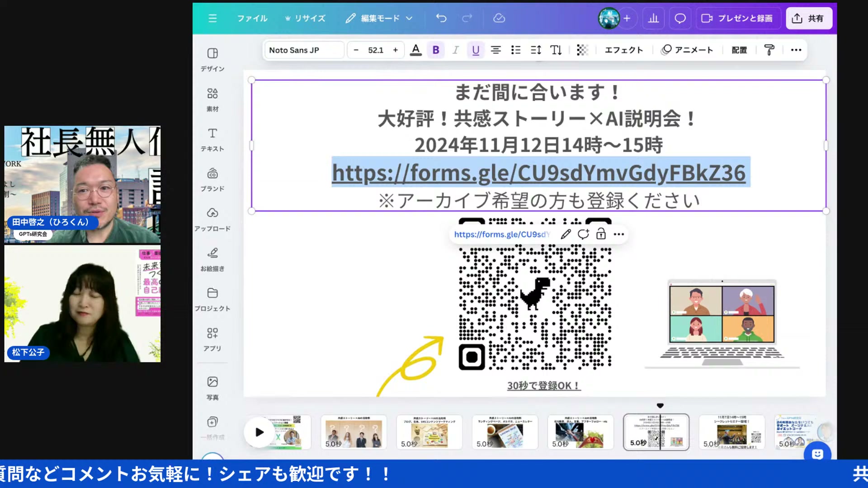Click プレゼンと録画 button
Screen dimensions: 868x488
[x=738, y=18]
